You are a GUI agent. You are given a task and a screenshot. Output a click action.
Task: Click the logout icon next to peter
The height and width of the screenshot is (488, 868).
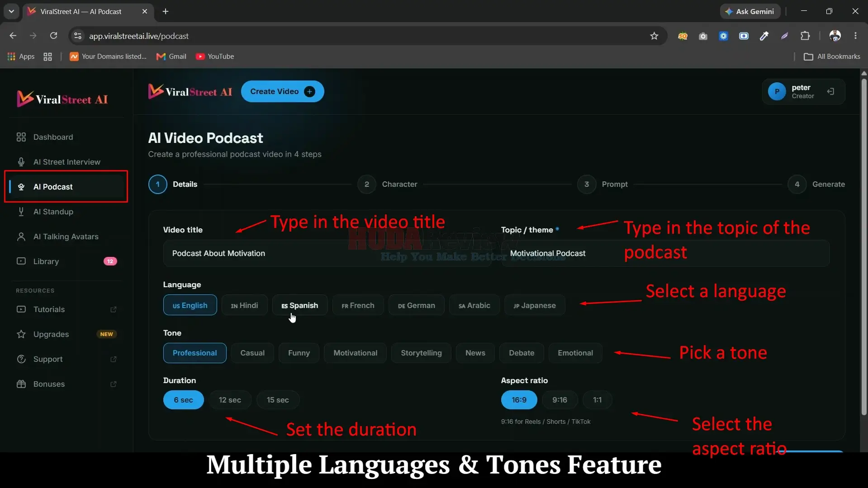(x=830, y=91)
